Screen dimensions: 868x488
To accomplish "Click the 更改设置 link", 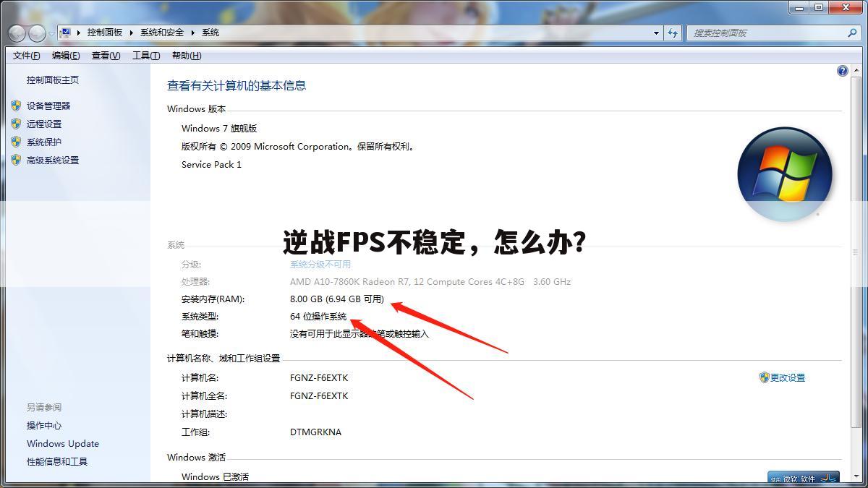I will click(788, 377).
